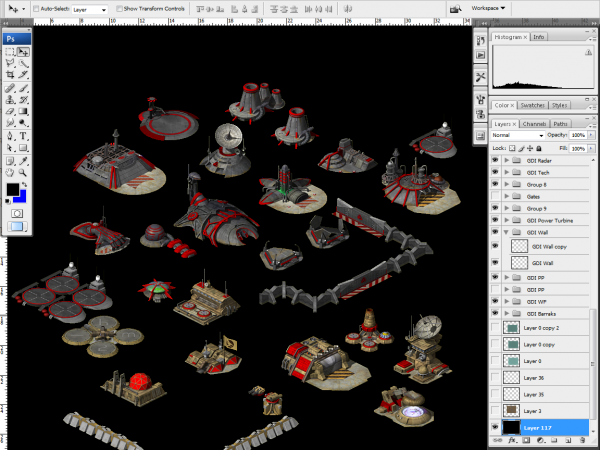600x450 pixels.
Task: Switch to the Info tab
Action: coord(539,37)
